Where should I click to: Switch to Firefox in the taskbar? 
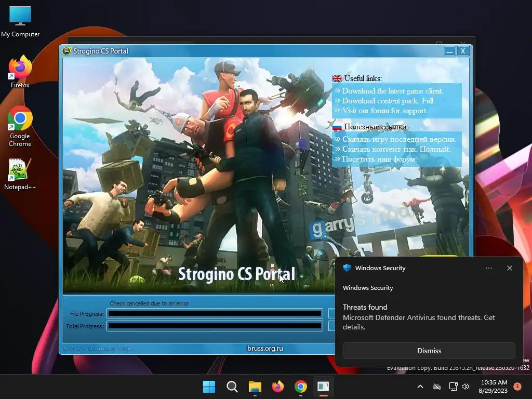[x=278, y=387]
